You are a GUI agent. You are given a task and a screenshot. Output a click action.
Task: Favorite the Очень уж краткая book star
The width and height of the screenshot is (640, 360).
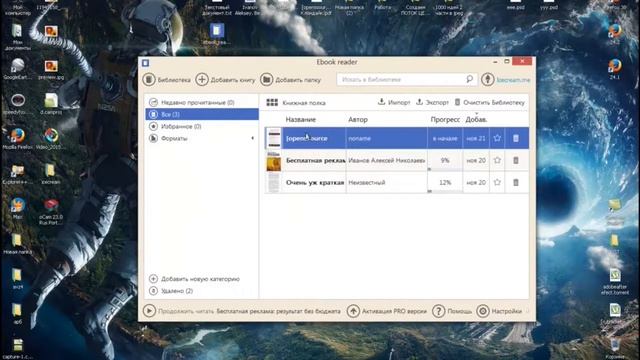click(497, 182)
